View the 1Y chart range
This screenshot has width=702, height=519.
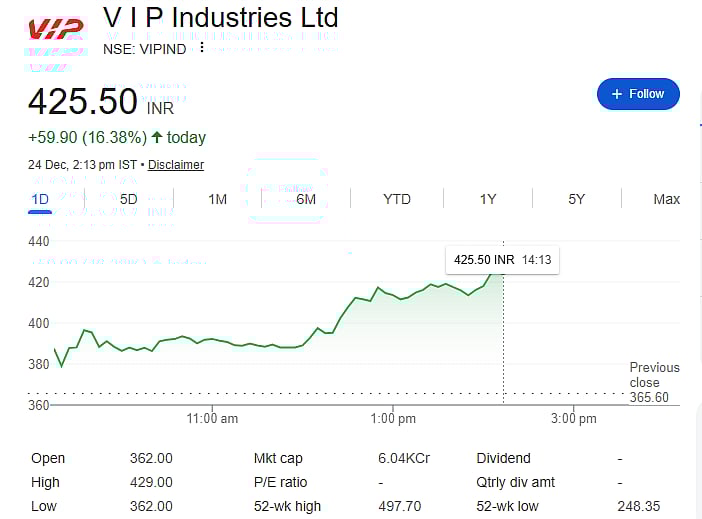pos(487,199)
